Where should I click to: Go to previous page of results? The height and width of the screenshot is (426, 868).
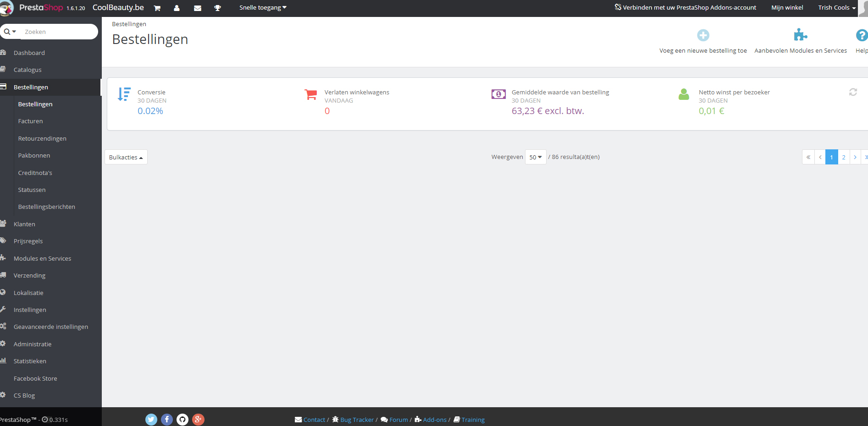[x=820, y=157]
